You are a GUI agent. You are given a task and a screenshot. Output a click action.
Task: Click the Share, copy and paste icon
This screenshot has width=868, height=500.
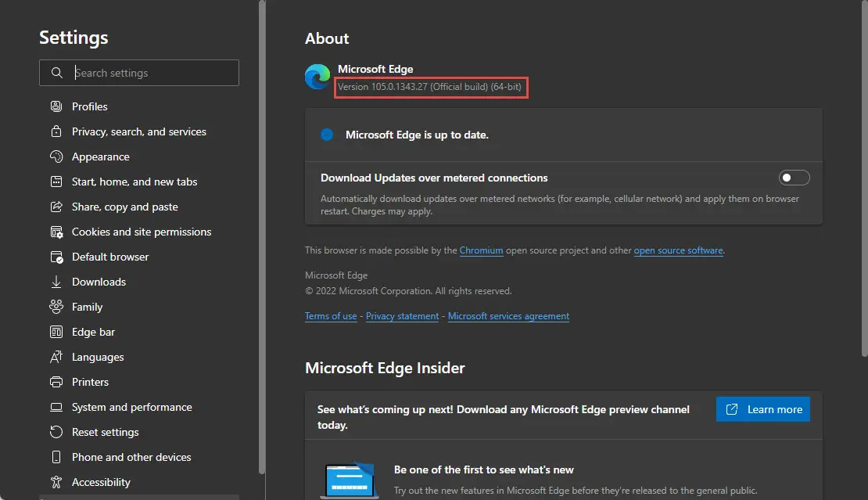tap(56, 207)
